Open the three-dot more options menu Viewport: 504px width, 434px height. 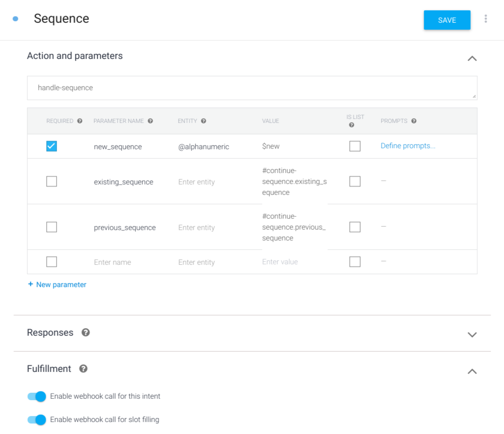click(x=486, y=19)
